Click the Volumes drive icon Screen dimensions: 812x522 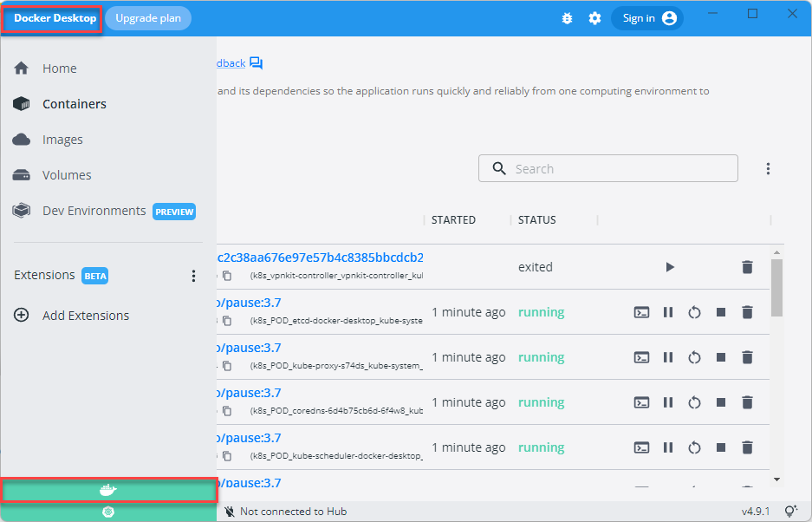tap(22, 175)
